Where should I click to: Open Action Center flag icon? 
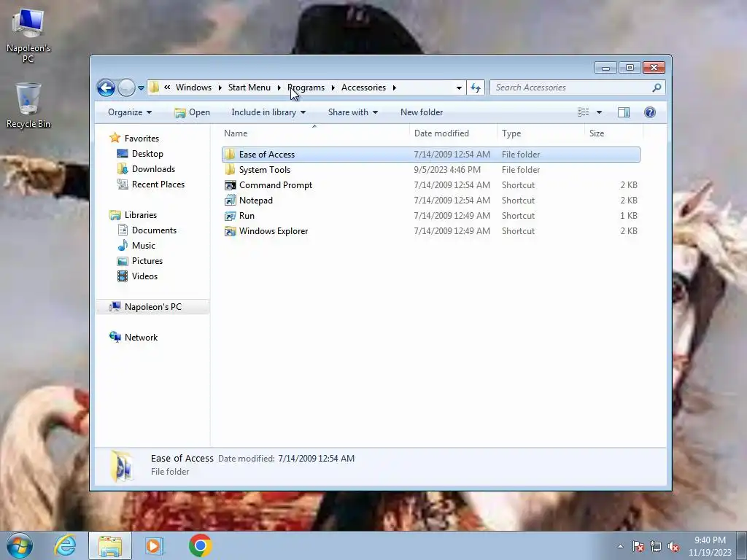coord(638,546)
